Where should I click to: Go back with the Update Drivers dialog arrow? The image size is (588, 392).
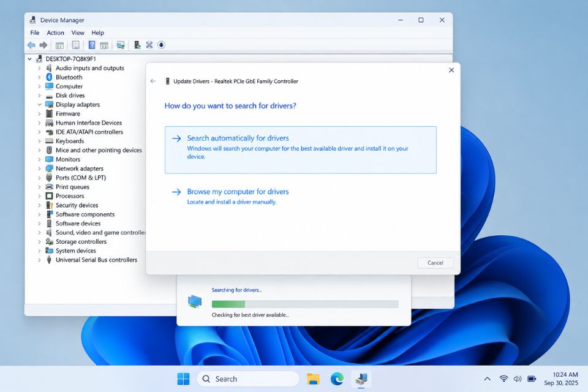click(153, 81)
